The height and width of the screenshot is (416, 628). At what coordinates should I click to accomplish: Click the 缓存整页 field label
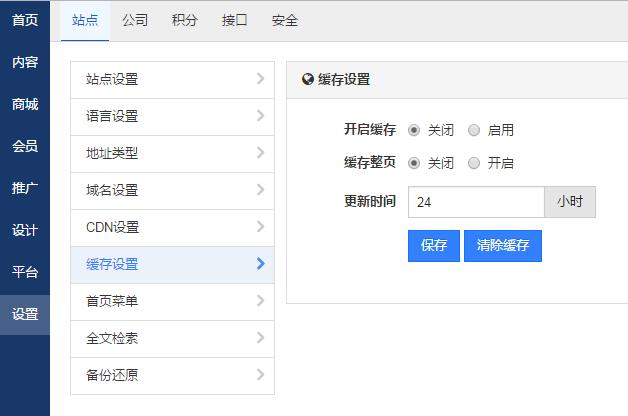pyautogui.click(x=370, y=163)
